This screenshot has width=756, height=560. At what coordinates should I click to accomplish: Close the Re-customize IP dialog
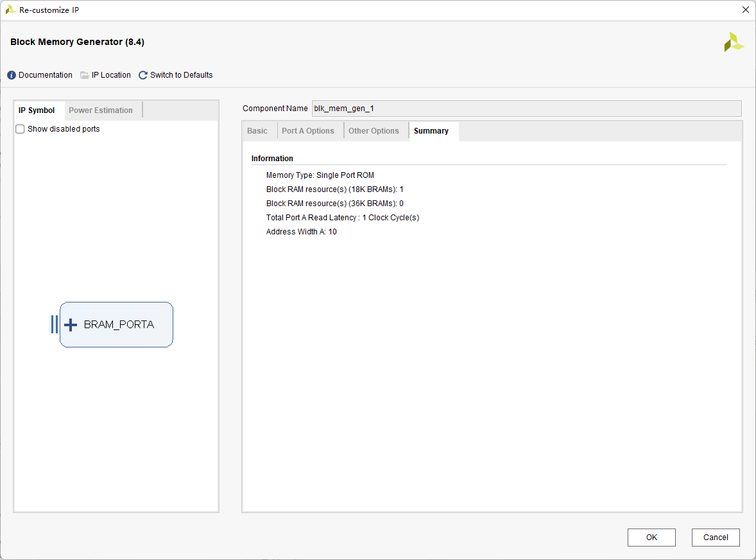[745, 10]
